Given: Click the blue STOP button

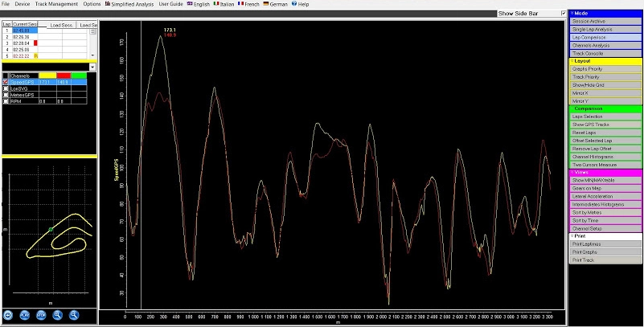Looking at the screenshot, I should point(40,316).
